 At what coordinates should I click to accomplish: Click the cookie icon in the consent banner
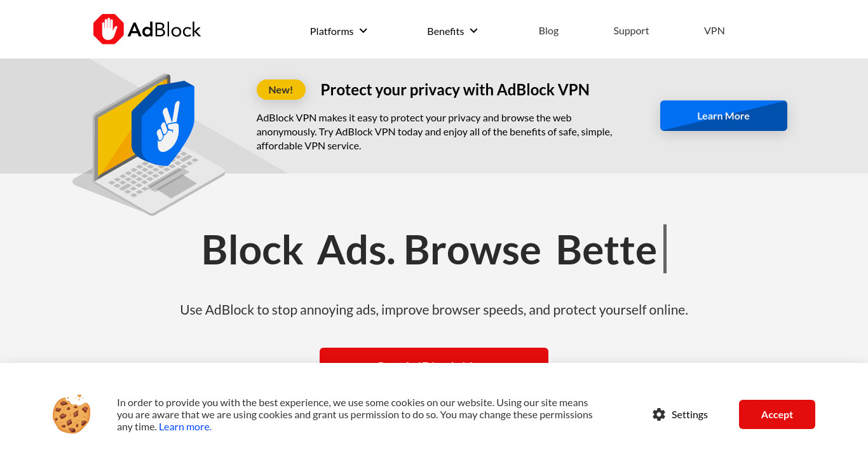click(x=71, y=414)
